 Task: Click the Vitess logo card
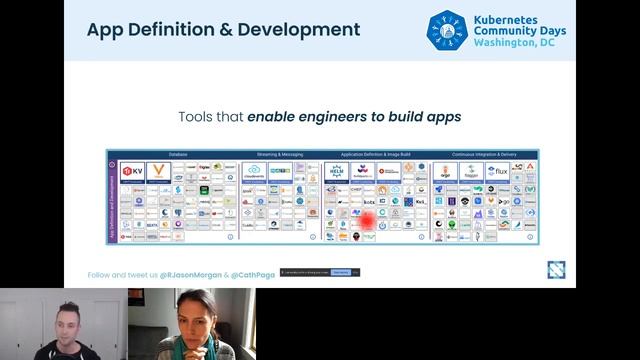pyautogui.click(x=158, y=172)
